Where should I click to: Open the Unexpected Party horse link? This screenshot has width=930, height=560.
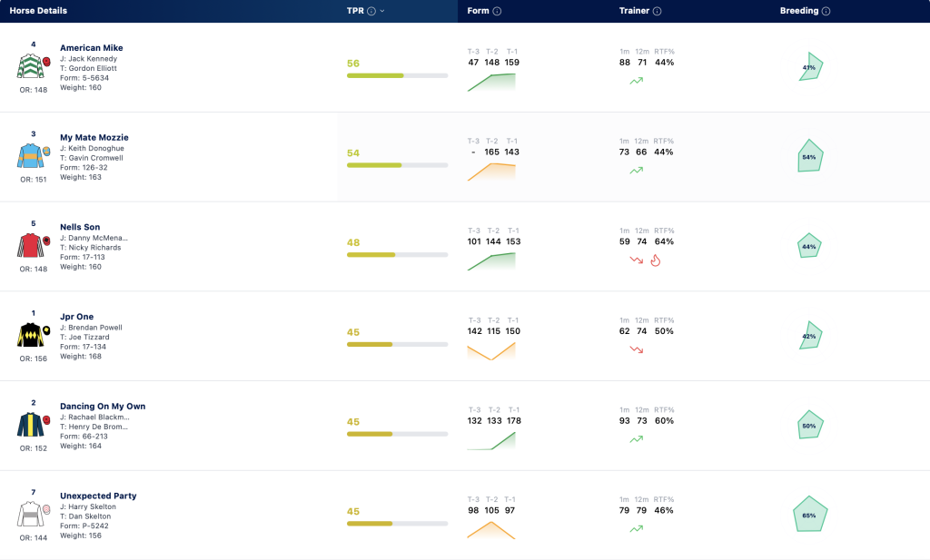pyautogui.click(x=98, y=496)
